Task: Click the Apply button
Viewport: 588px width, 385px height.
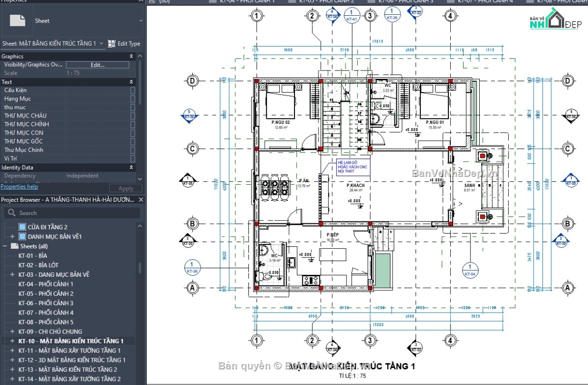Action: 126,189
